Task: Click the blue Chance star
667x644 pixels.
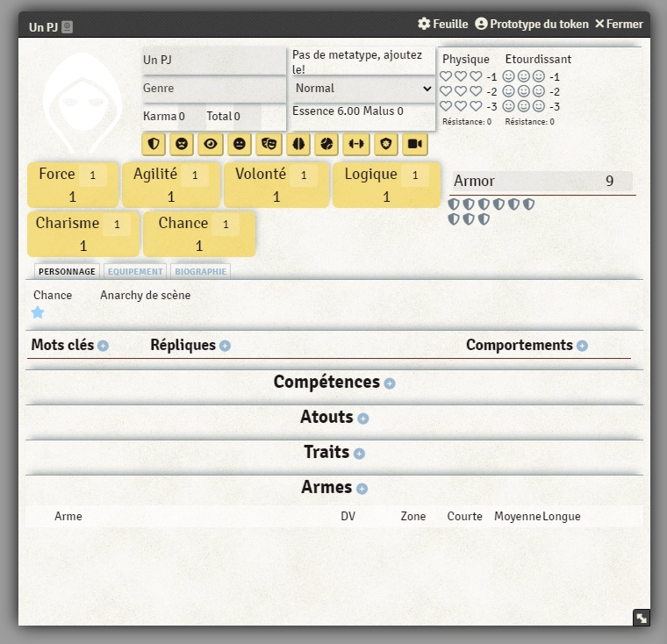Action: (38, 312)
